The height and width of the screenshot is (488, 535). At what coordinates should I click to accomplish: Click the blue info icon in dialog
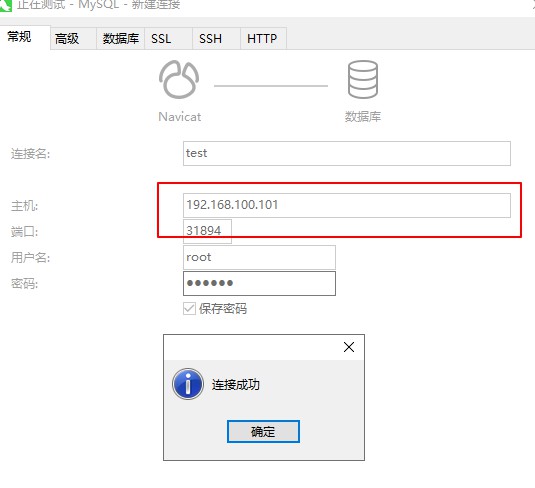188,384
